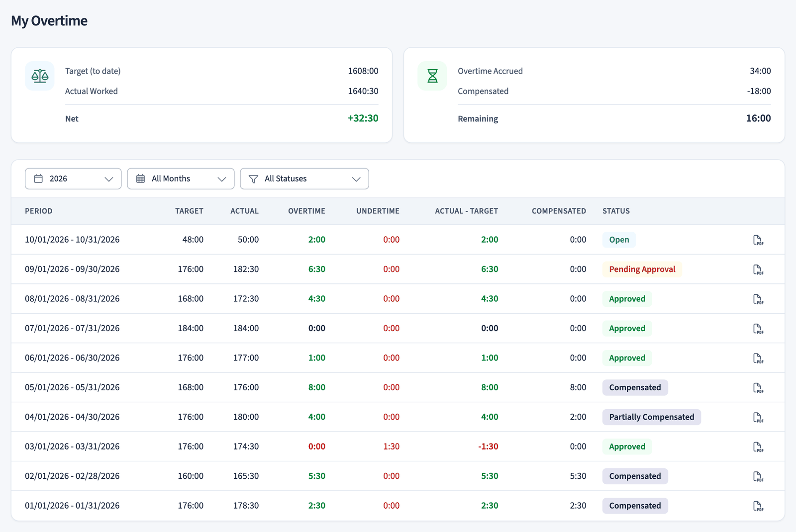Click the balance scale icon

[40, 76]
